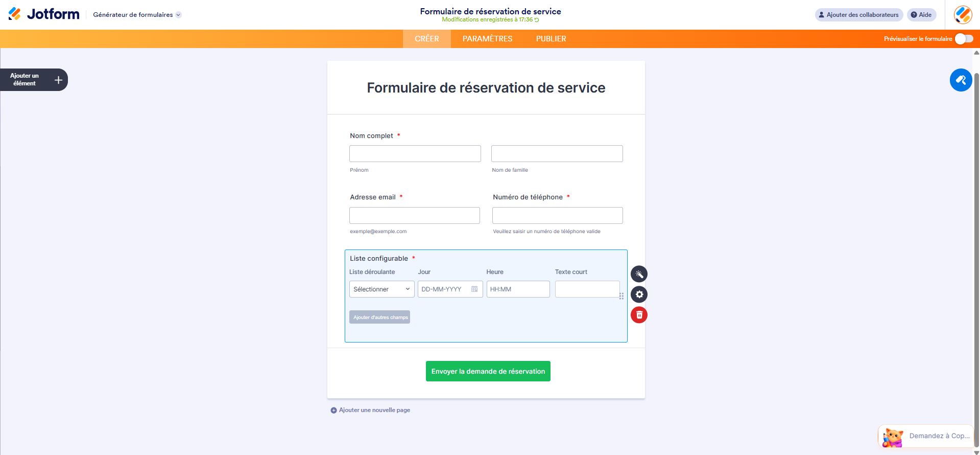
Task: Click the magic wand icon beside Liste configurable
Action: pyautogui.click(x=639, y=274)
